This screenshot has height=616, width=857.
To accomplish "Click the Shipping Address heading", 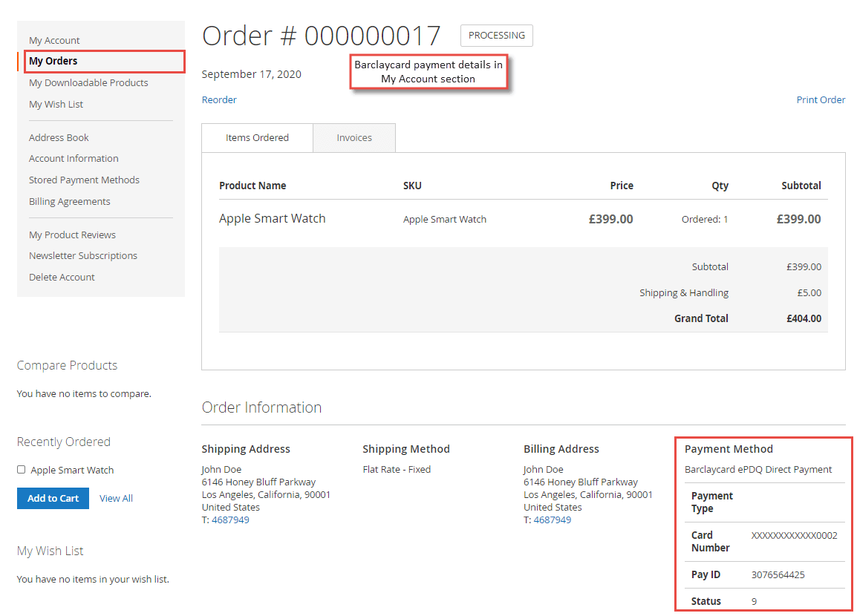I will (x=246, y=449).
